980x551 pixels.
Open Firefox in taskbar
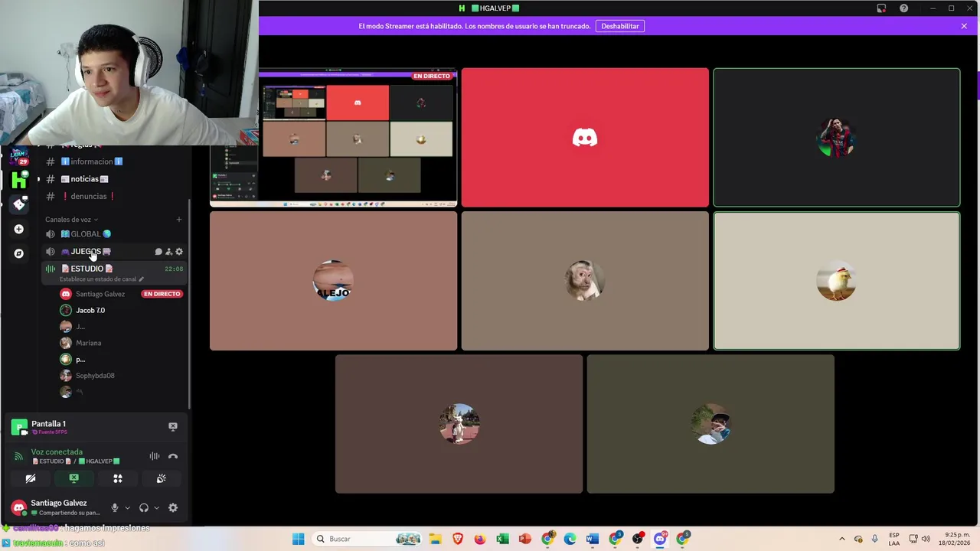tap(480, 539)
